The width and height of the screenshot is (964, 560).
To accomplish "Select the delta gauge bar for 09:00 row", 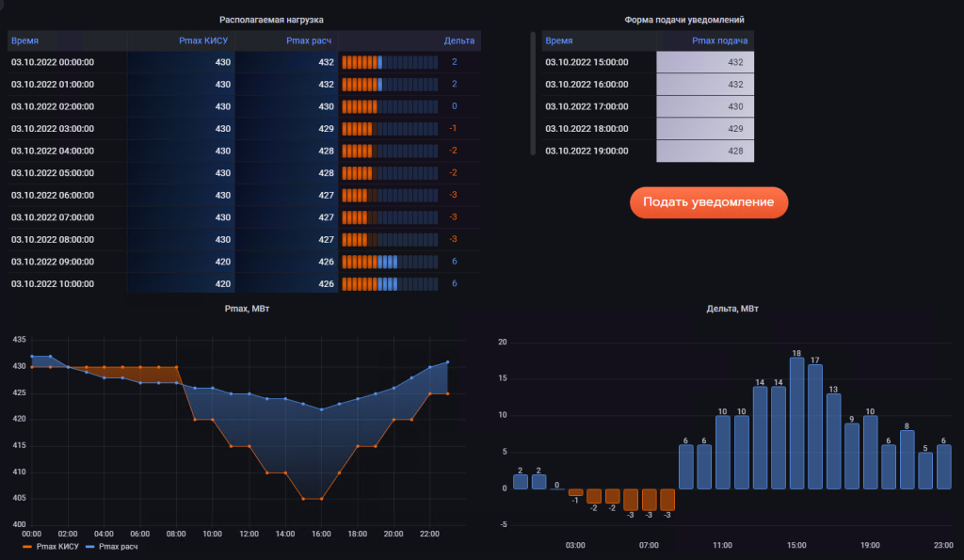I will (x=390, y=262).
